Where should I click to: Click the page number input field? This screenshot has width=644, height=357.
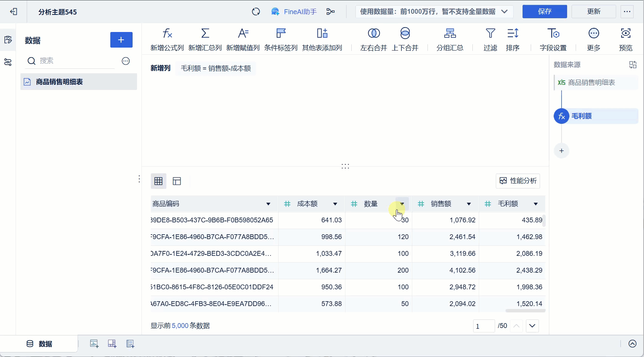click(484, 326)
